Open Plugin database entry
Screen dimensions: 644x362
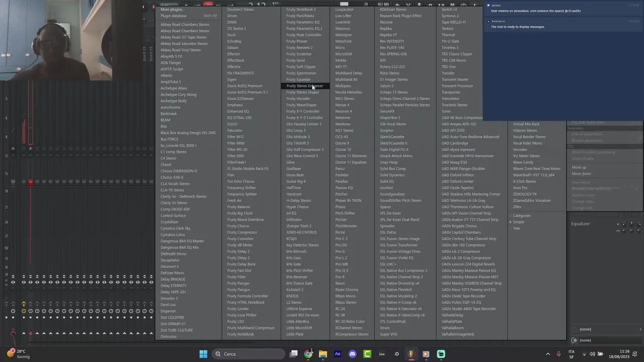(189, 16)
